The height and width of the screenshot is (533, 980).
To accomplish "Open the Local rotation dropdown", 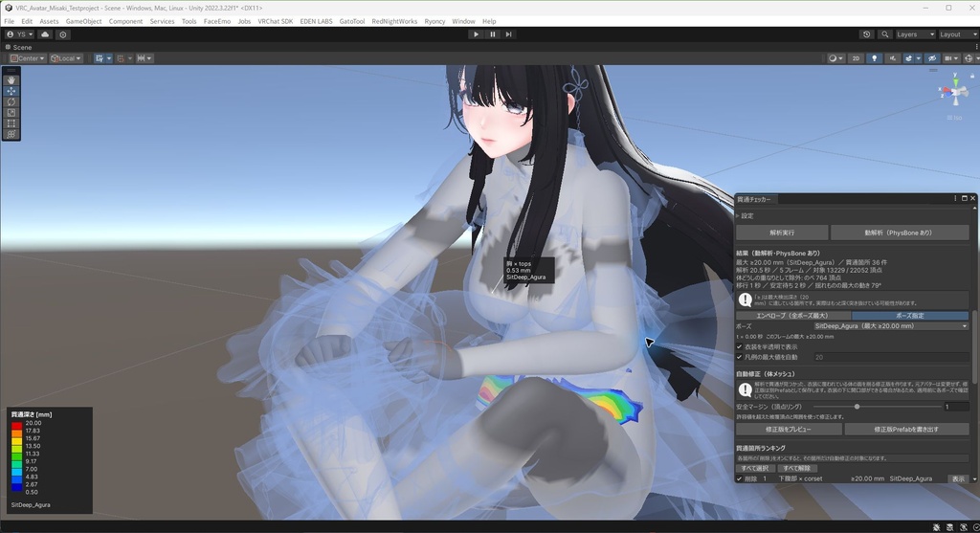I will [66, 58].
